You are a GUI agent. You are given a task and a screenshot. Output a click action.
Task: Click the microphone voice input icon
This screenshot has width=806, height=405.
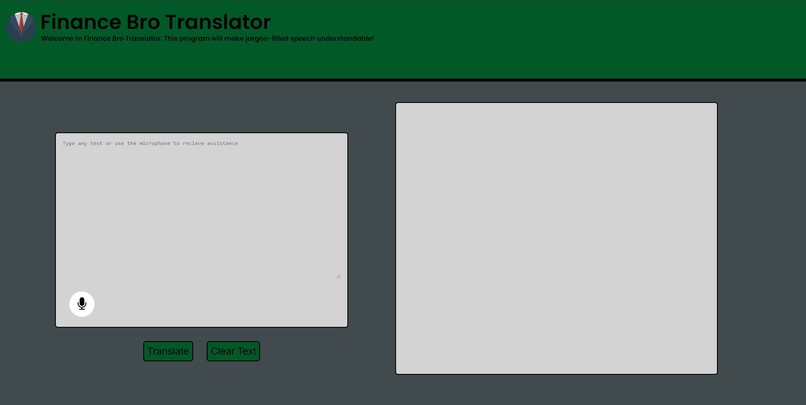pyautogui.click(x=82, y=304)
